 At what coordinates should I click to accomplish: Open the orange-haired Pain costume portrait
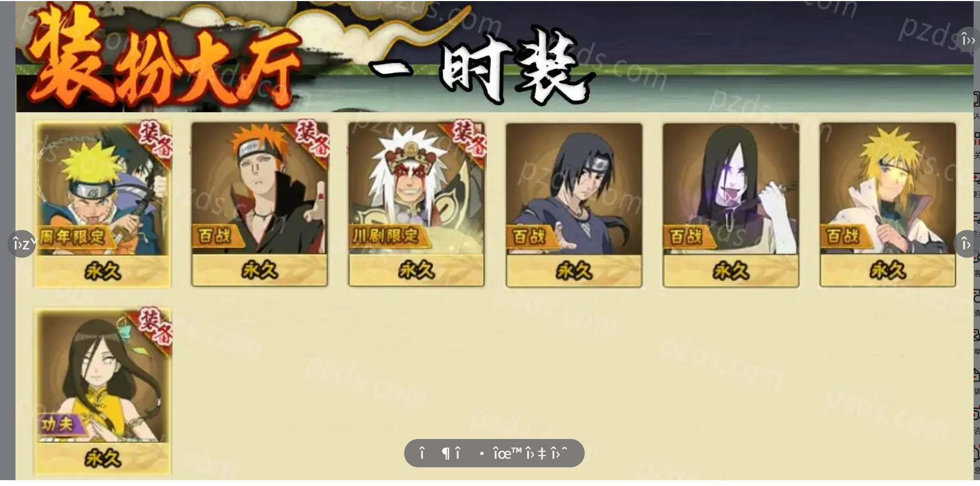point(260,188)
